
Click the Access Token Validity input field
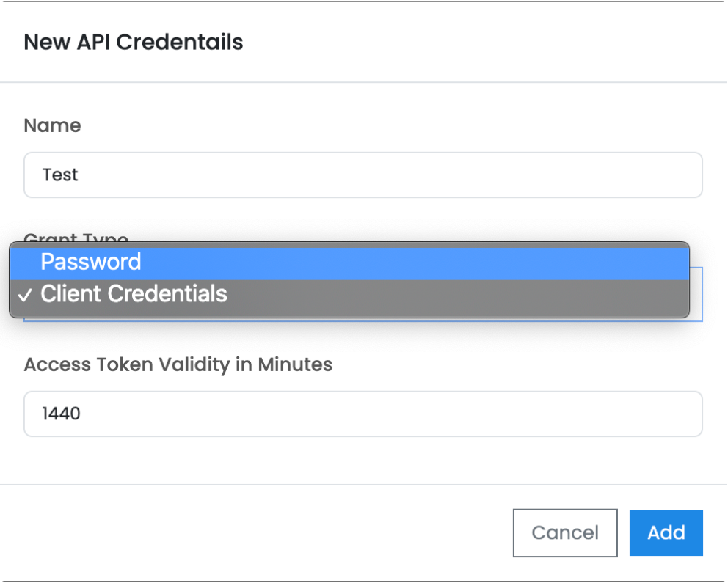pyautogui.click(x=363, y=414)
